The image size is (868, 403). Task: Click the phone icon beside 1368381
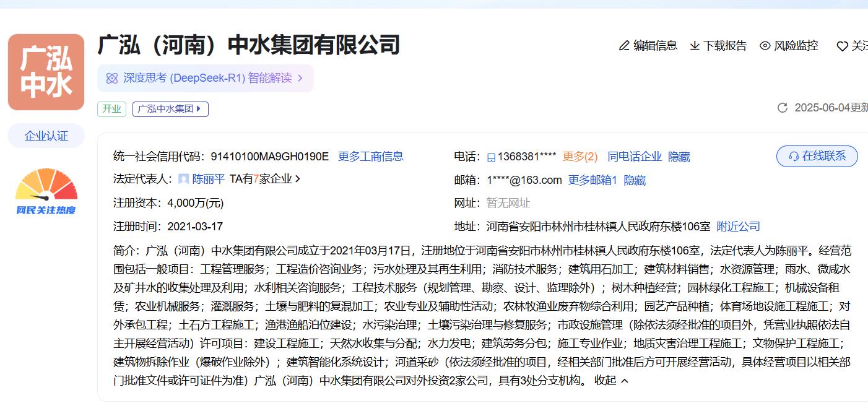pyautogui.click(x=492, y=157)
